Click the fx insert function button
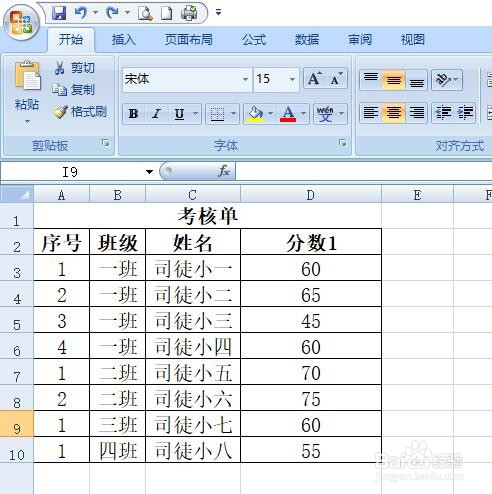 tap(224, 171)
